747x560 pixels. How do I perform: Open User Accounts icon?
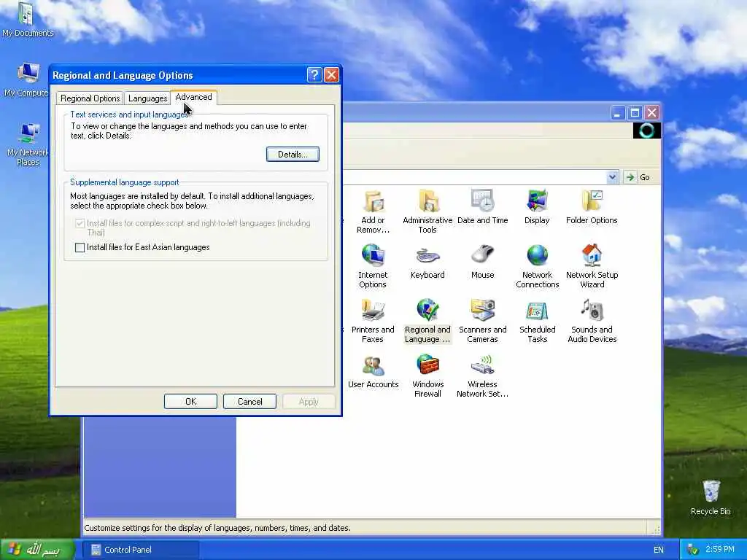coord(373,366)
